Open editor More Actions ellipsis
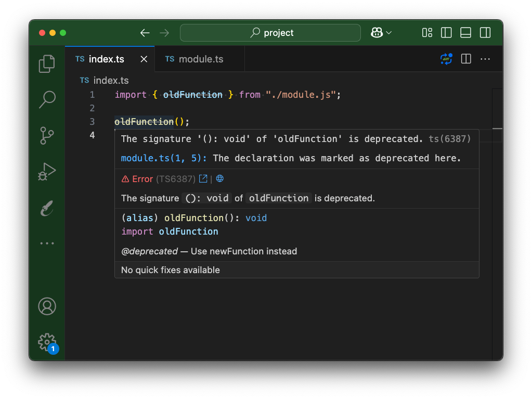 pos(485,59)
